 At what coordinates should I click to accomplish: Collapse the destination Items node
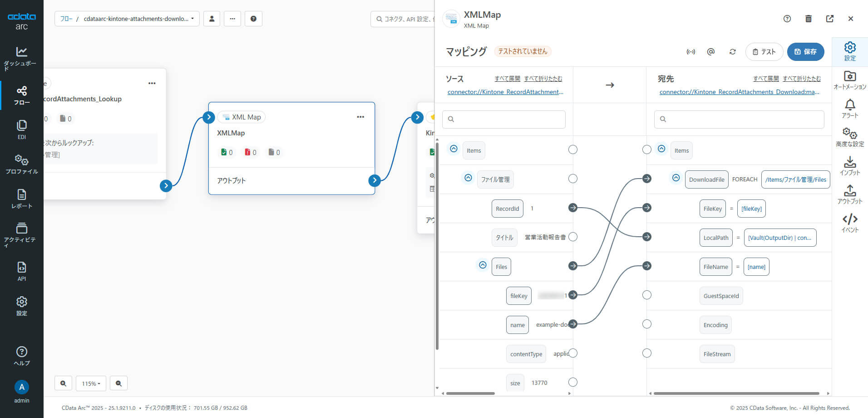(661, 149)
